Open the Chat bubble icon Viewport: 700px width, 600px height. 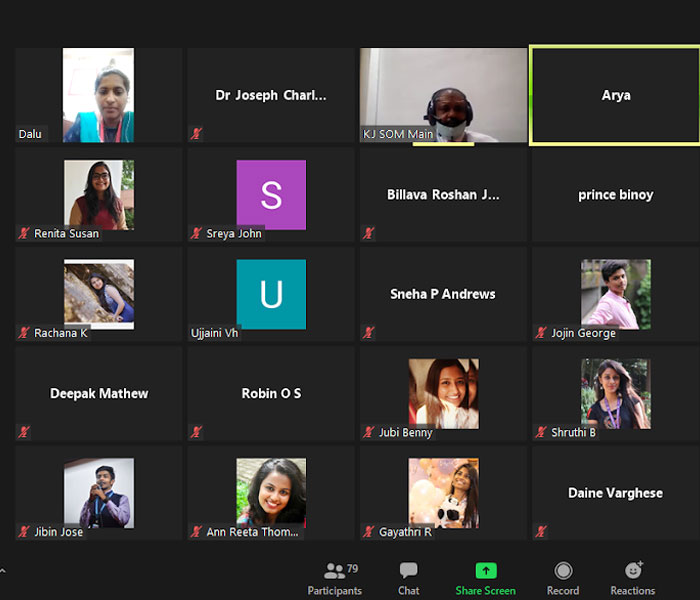[x=408, y=570]
